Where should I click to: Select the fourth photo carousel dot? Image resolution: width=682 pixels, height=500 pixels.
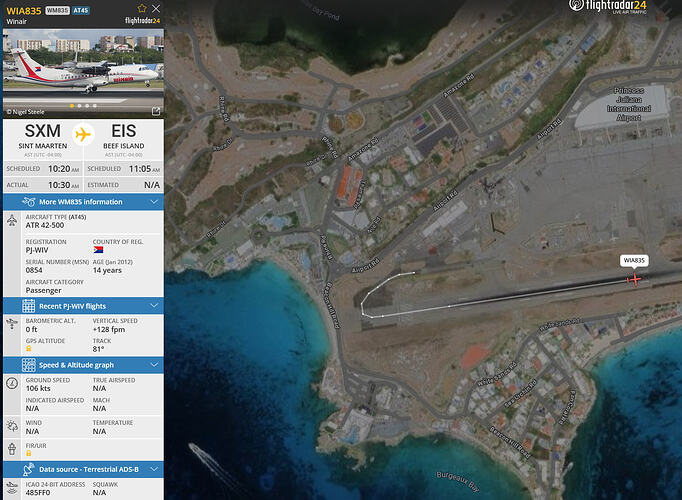click(x=94, y=106)
